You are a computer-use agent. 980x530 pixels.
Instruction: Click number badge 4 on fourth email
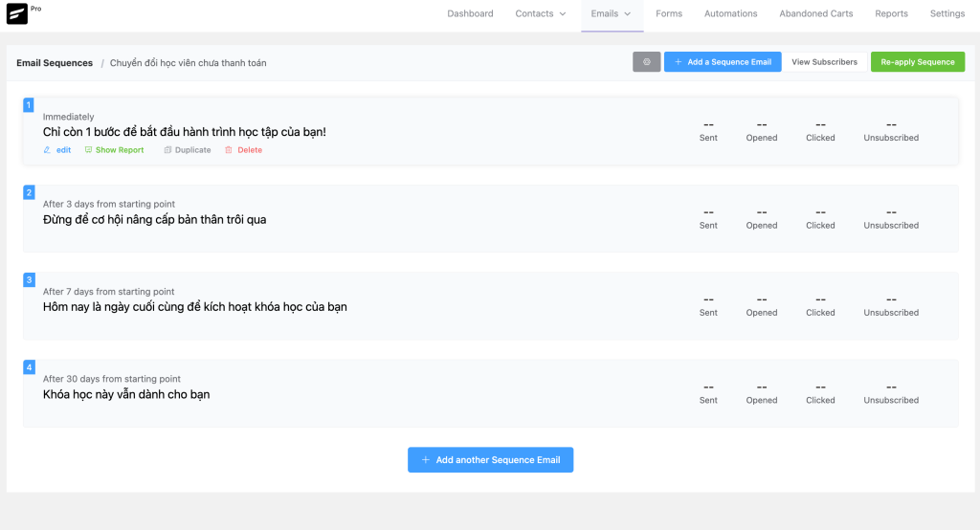[x=29, y=367]
